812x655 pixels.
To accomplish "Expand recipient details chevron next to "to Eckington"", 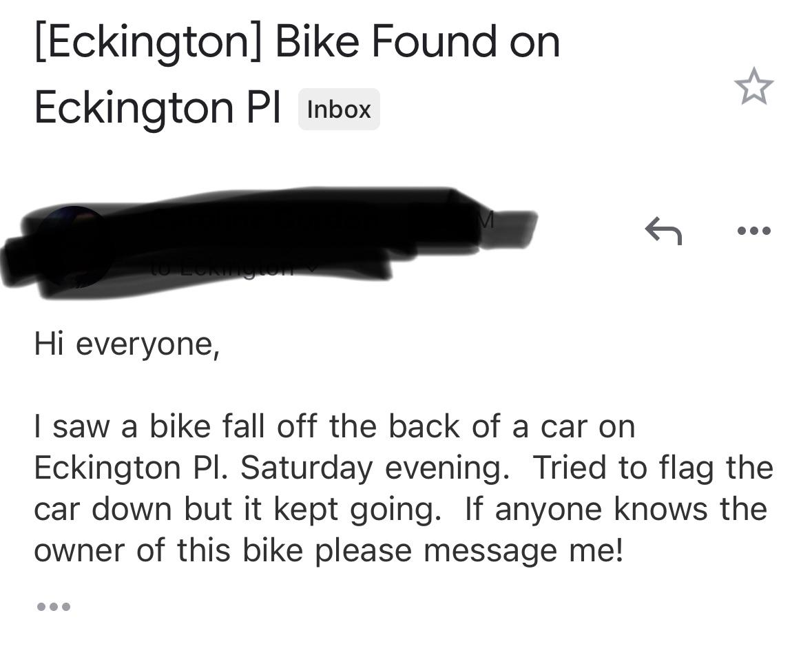I will [x=312, y=268].
